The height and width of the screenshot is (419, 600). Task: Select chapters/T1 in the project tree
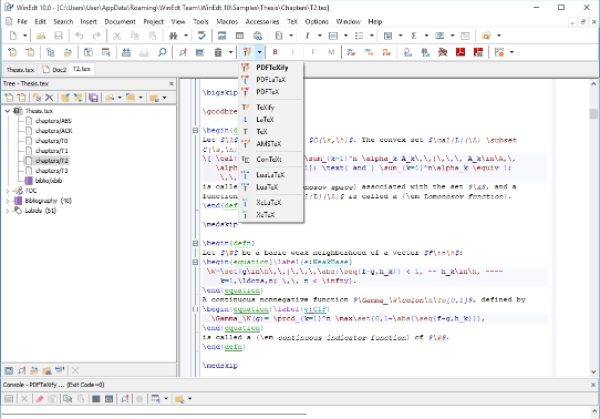click(51, 151)
